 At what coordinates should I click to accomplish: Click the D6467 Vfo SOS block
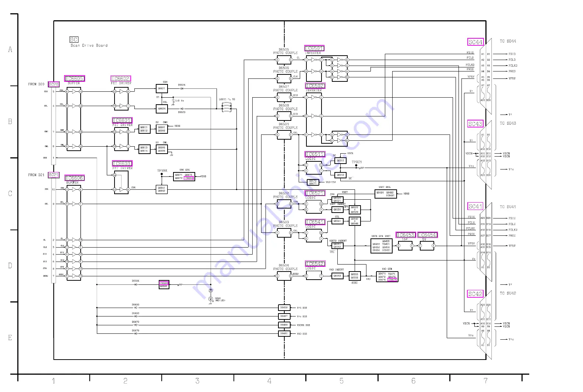284,316
